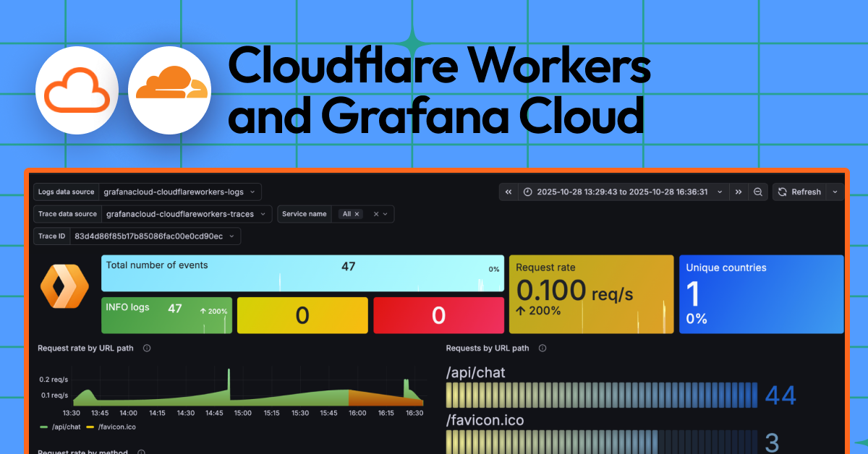Click the x to clear the Service name selection
The height and width of the screenshot is (454, 868).
click(375, 214)
